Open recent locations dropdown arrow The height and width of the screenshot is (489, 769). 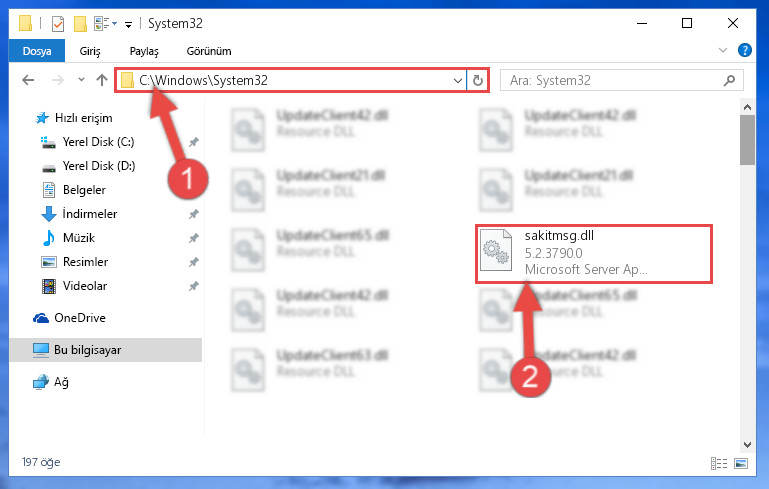81,79
